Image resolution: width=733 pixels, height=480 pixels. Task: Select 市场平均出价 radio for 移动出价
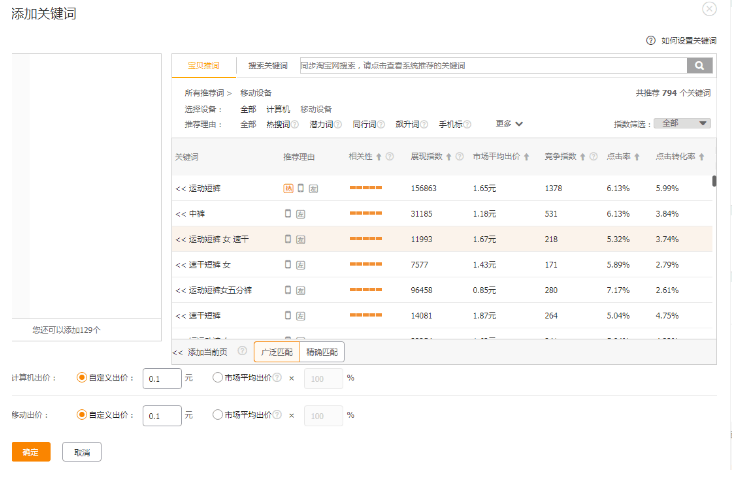pyautogui.click(x=218, y=414)
